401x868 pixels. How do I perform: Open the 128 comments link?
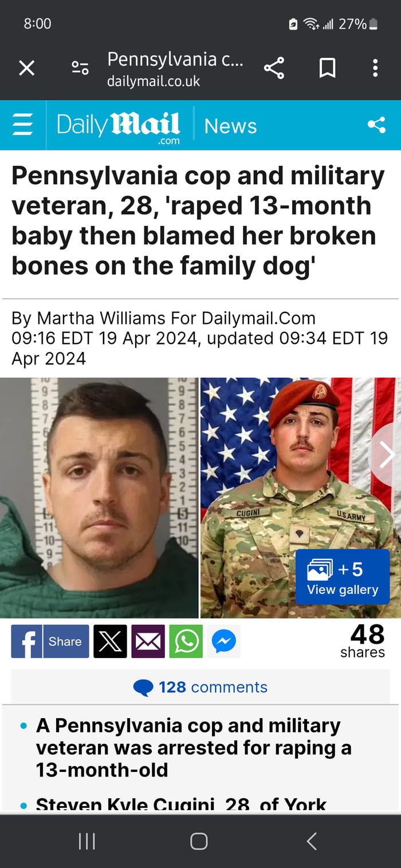click(200, 687)
